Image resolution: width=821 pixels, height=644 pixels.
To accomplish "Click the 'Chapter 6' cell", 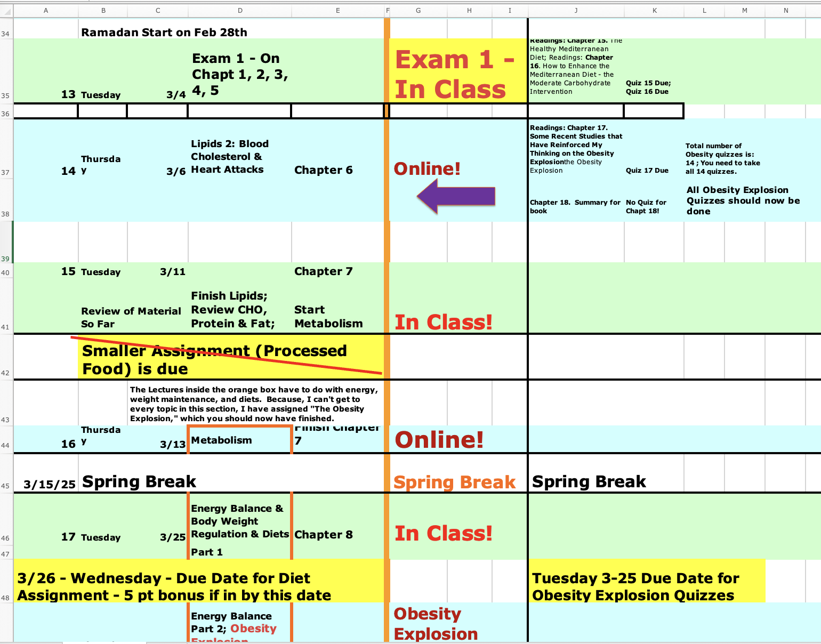I will [x=324, y=170].
